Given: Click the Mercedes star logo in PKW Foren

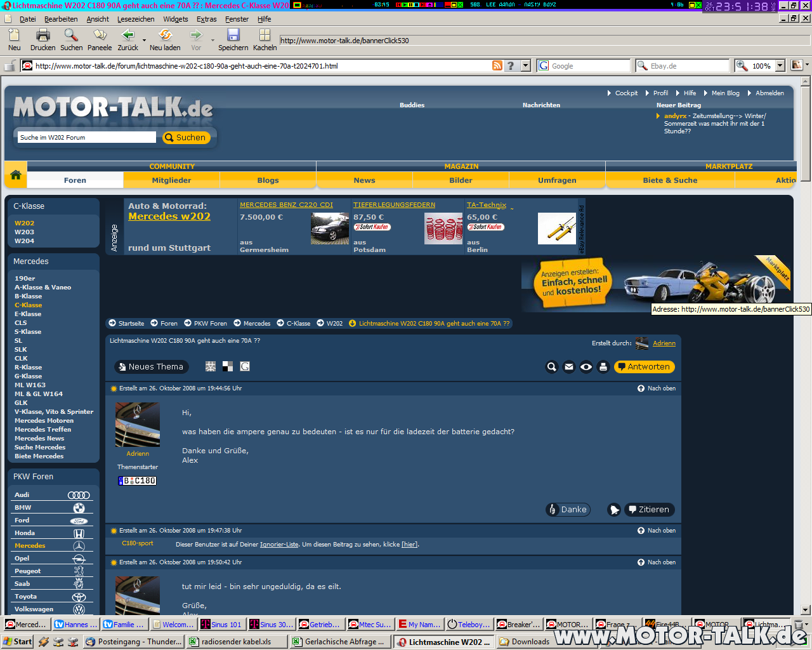Looking at the screenshot, I should [79, 546].
